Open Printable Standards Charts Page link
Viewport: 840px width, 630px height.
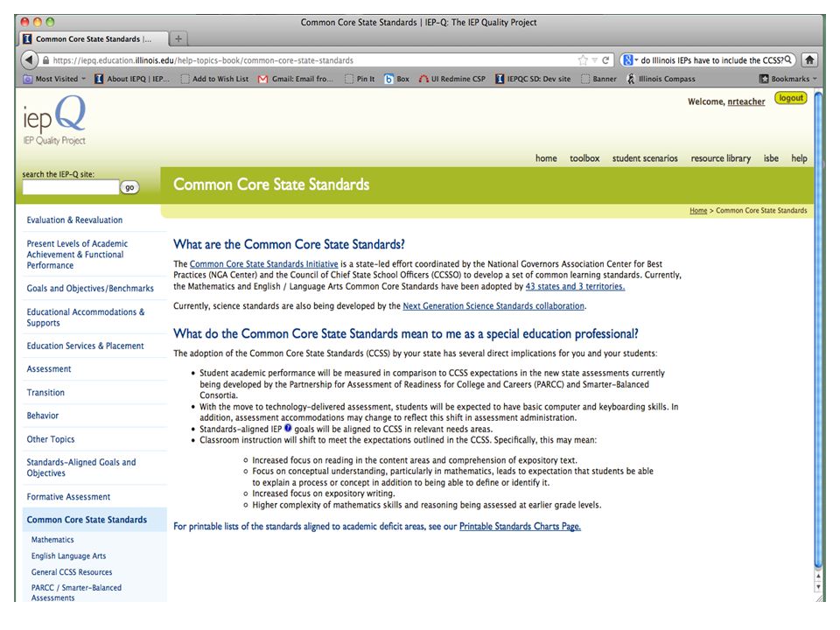tap(520, 526)
